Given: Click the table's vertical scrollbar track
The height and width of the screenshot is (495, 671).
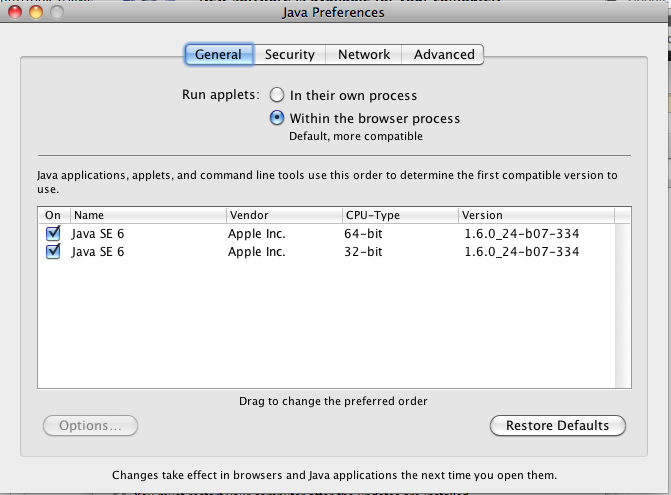Looking at the screenshot, I should pos(623,305).
